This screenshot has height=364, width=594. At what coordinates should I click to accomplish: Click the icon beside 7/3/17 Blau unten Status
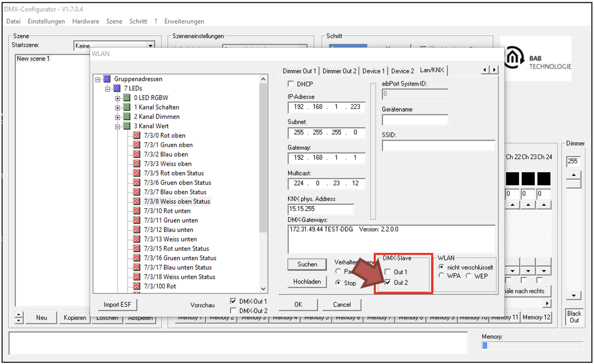click(x=137, y=267)
